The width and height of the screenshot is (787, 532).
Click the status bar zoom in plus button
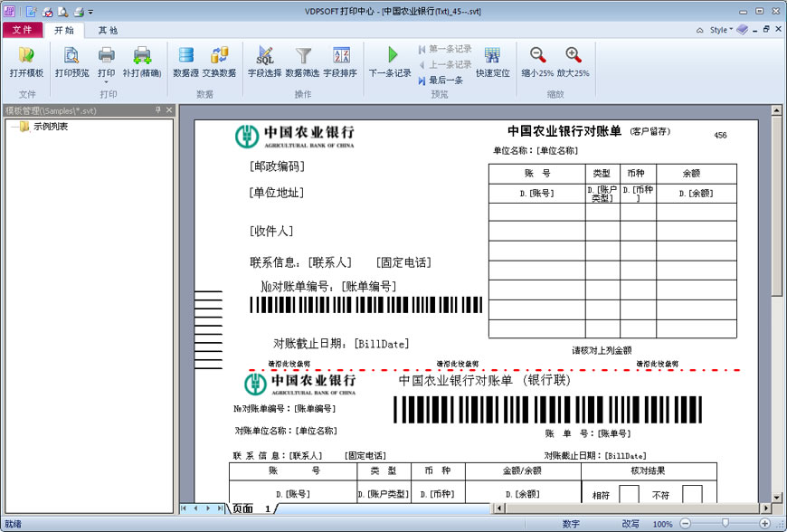pyautogui.click(x=764, y=524)
